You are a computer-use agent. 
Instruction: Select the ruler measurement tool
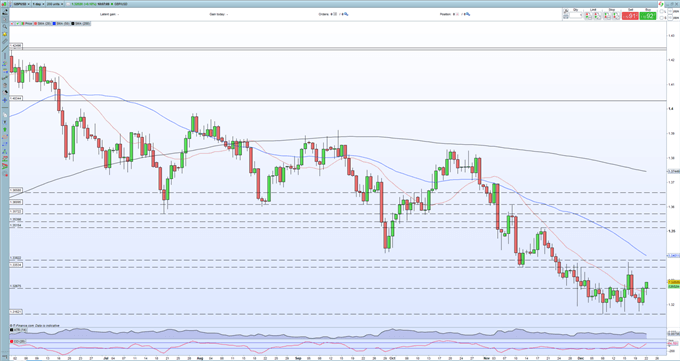click(5, 41)
